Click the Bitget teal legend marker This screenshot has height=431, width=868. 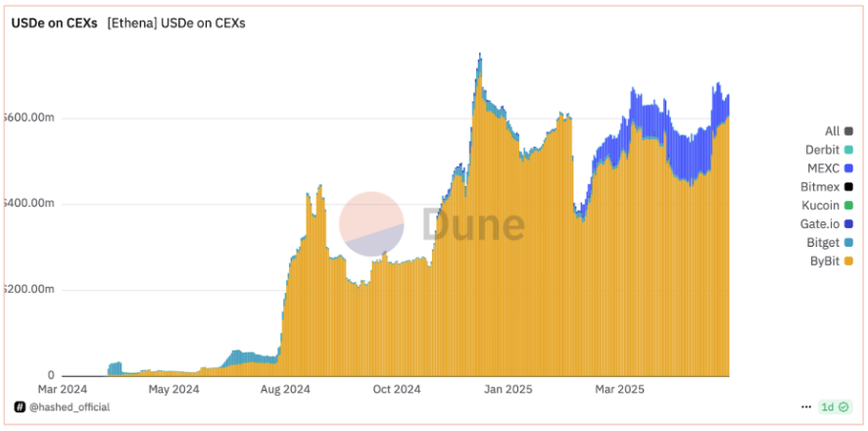pyautogui.click(x=848, y=243)
